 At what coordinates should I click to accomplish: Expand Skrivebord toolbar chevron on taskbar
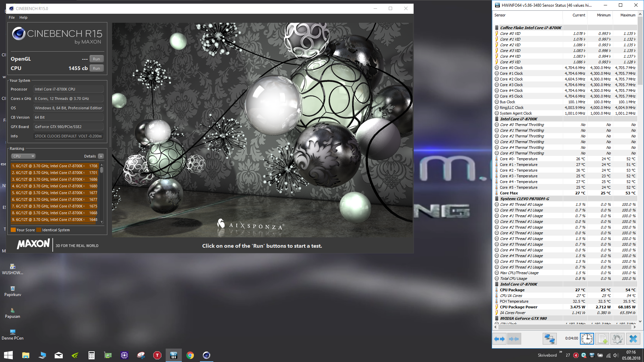[x=561, y=352]
